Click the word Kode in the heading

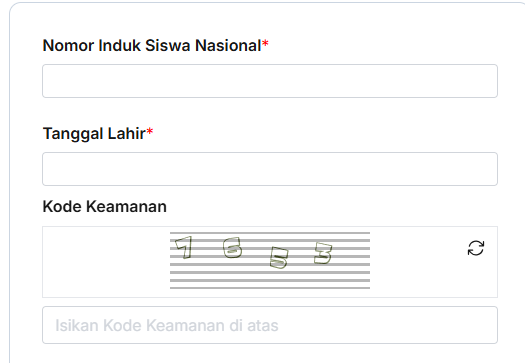coord(62,206)
